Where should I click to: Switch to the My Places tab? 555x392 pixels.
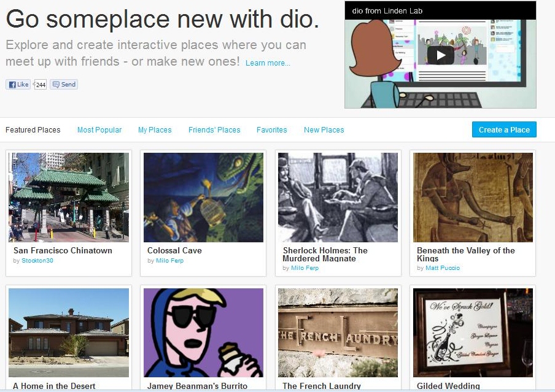coord(155,130)
